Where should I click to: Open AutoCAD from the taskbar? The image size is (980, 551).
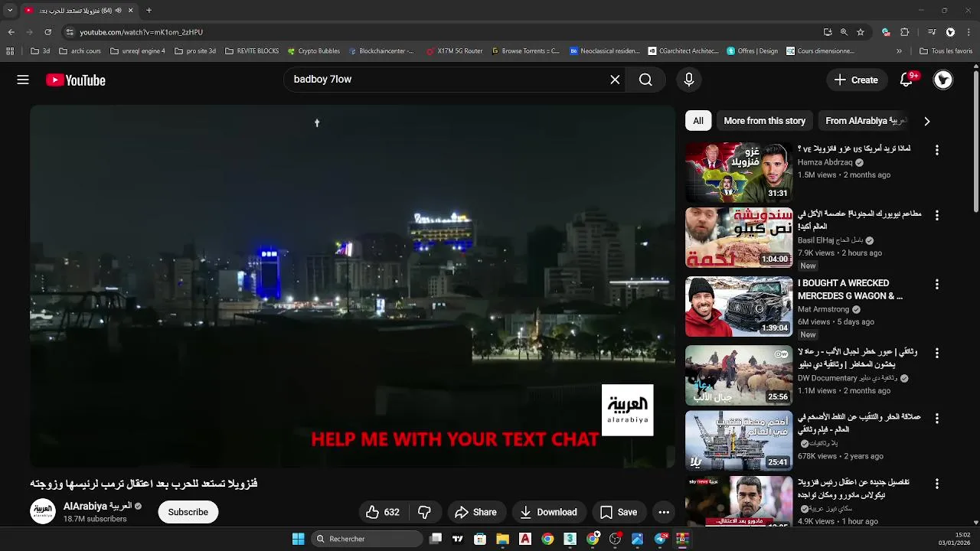[525, 539]
